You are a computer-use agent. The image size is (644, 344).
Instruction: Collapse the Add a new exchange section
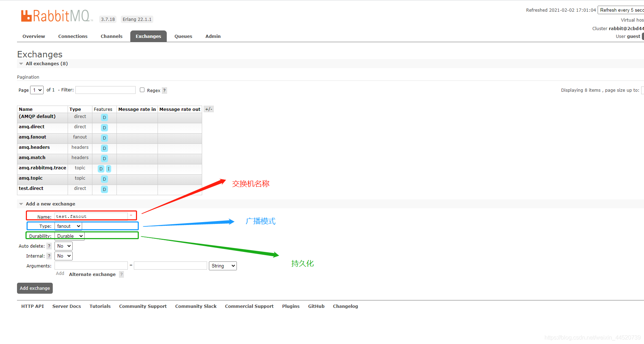tap(47, 204)
